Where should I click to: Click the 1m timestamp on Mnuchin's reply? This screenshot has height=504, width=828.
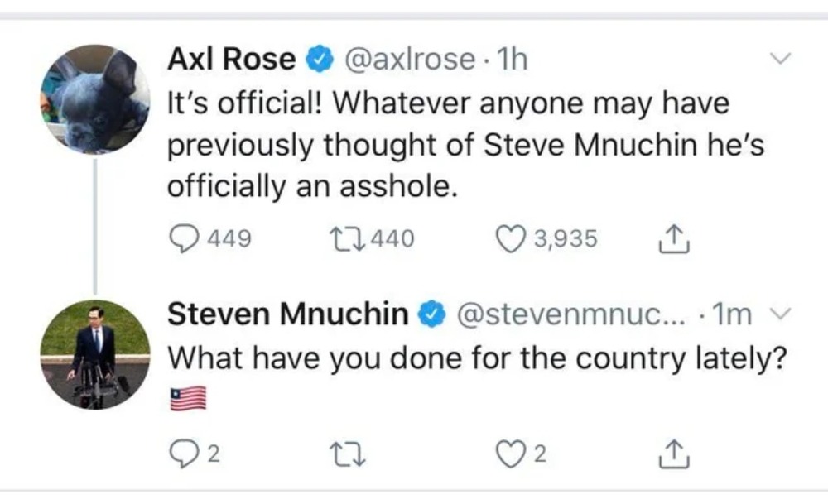(x=732, y=314)
